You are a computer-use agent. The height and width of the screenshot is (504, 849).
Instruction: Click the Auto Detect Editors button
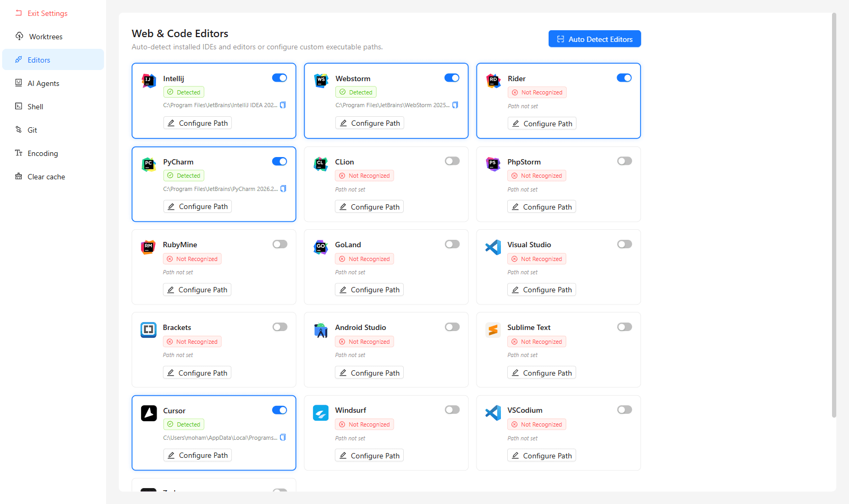pos(595,39)
